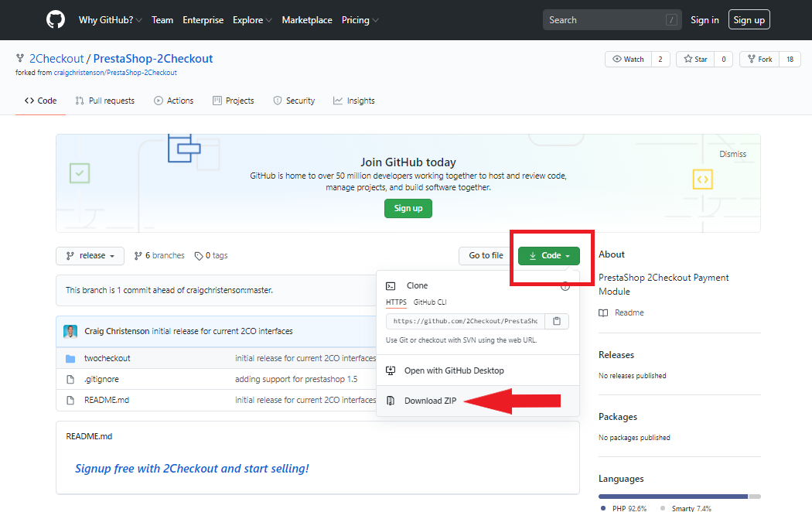Image resolution: width=812 pixels, height=512 pixels.
Task: Click the tag icon beside 0 tags
Action: (198, 256)
